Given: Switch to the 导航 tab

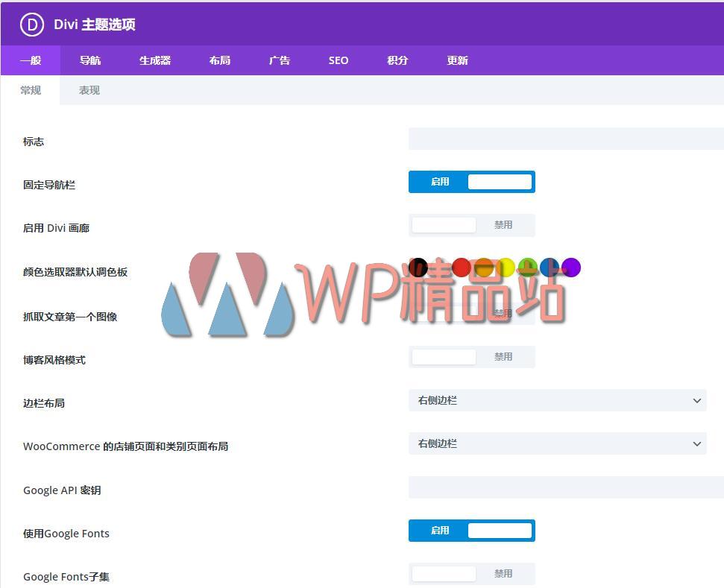Looking at the screenshot, I should pos(89,60).
